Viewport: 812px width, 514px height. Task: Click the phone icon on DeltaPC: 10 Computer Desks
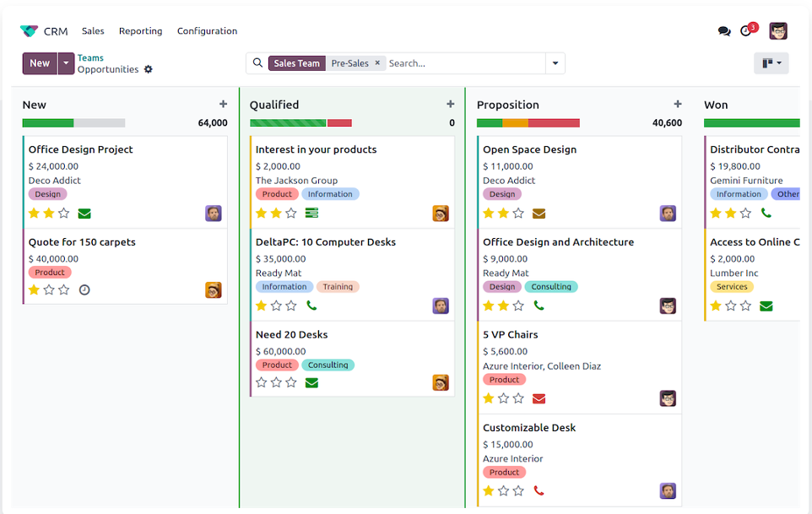(x=311, y=306)
